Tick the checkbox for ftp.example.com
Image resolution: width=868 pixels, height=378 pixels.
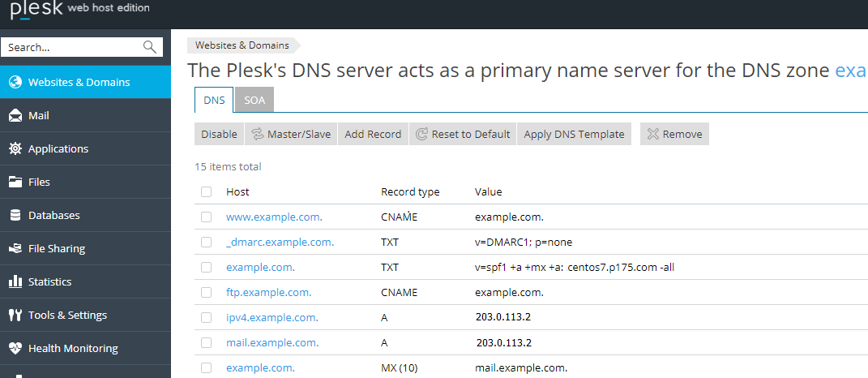[x=207, y=292]
